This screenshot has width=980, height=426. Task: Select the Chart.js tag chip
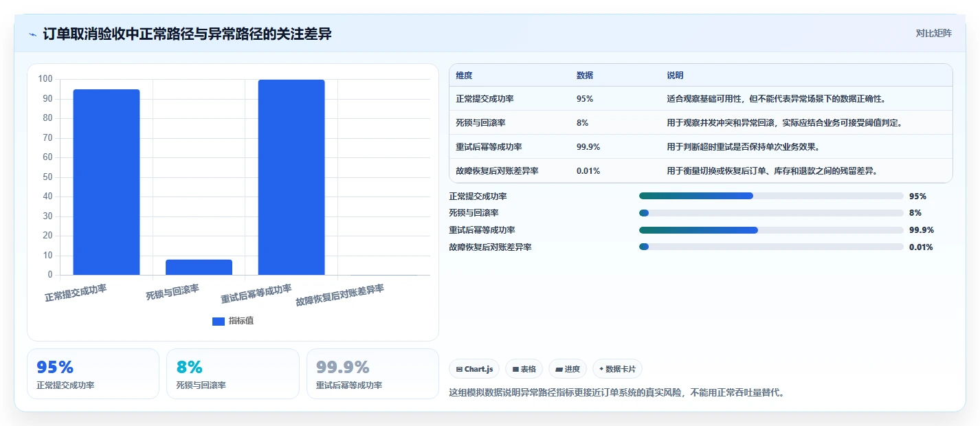[x=474, y=369]
